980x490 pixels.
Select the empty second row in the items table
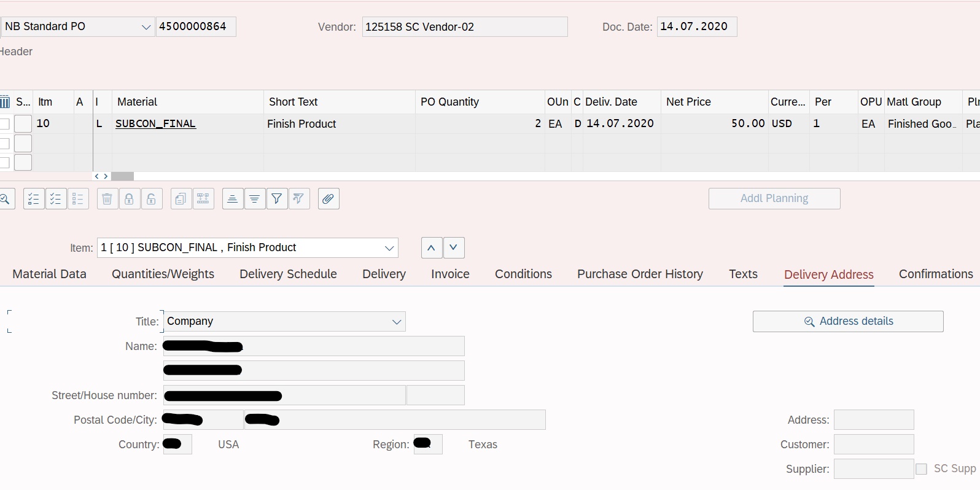tap(23, 144)
